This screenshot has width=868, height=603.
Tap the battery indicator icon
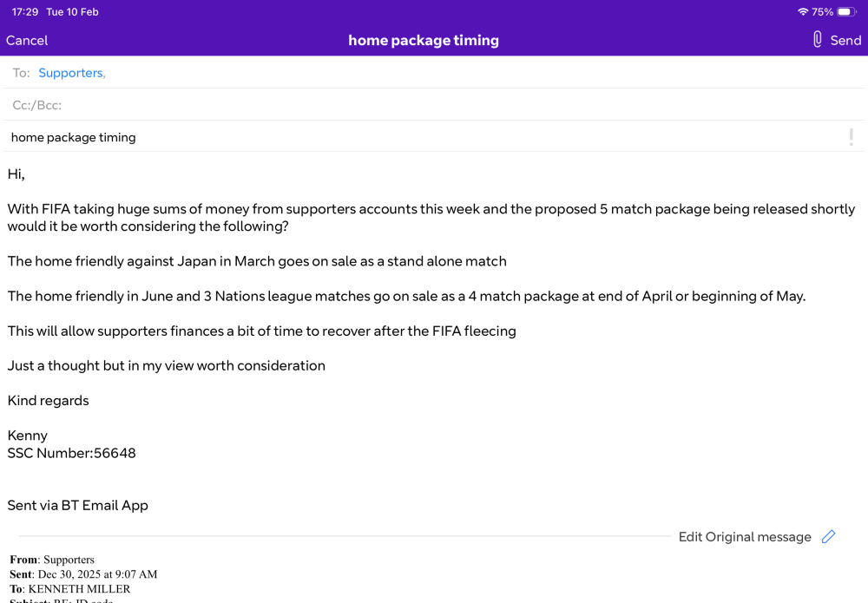[x=846, y=11]
